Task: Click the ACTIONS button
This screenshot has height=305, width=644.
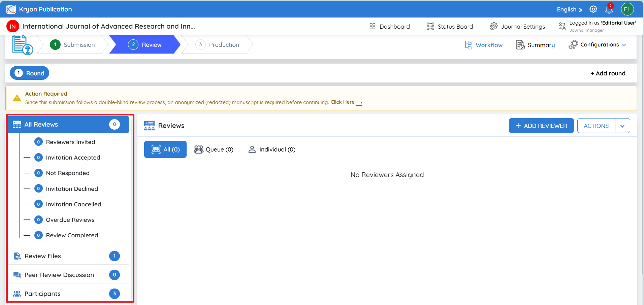Action: point(596,126)
